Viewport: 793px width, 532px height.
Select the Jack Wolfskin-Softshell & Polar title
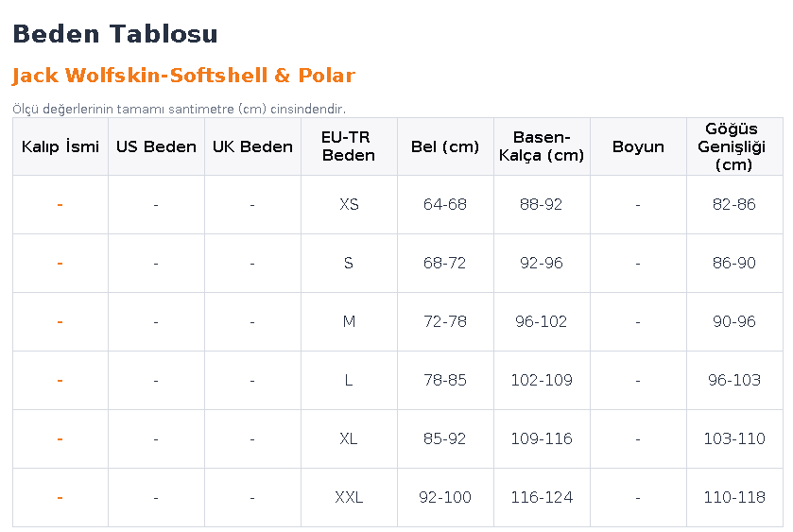coord(183,76)
